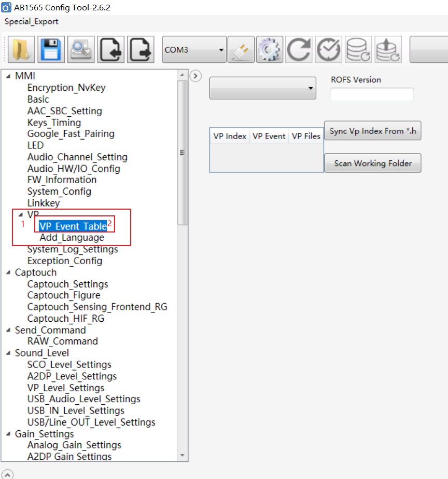Click the gear settings toolbar icon

tap(270, 50)
